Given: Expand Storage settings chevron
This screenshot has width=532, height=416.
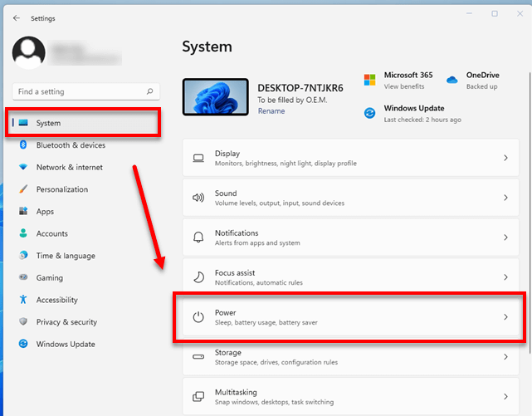Looking at the screenshot, I should (505, 356).
